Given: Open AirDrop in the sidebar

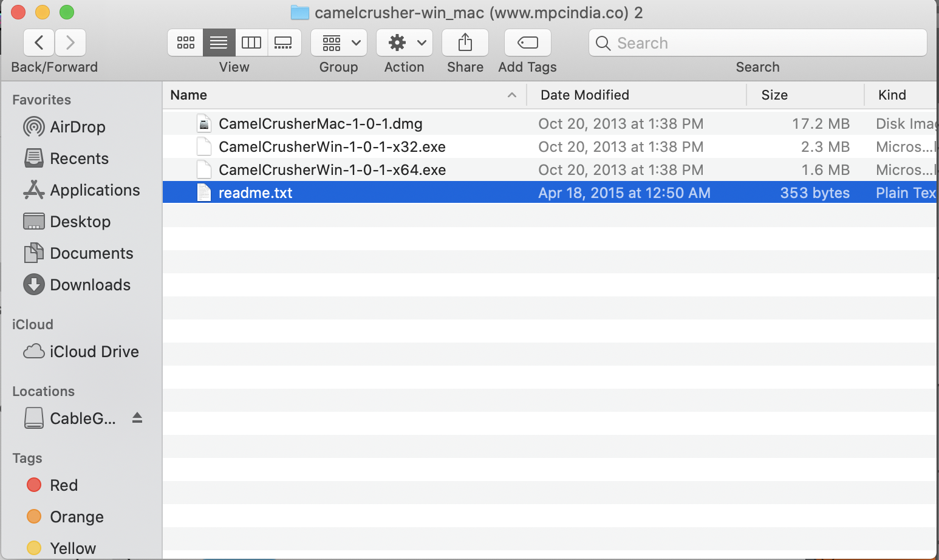Looking at the screenshot, I should 64,127.
